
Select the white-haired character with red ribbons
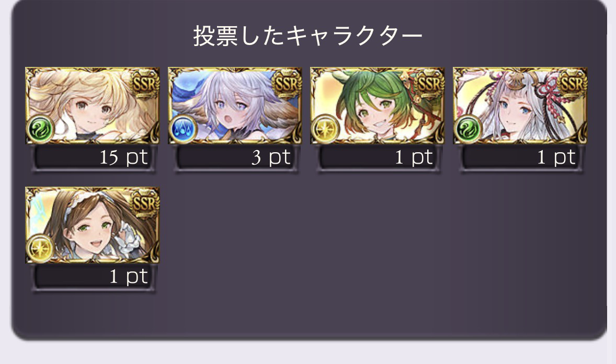[520, 105]
